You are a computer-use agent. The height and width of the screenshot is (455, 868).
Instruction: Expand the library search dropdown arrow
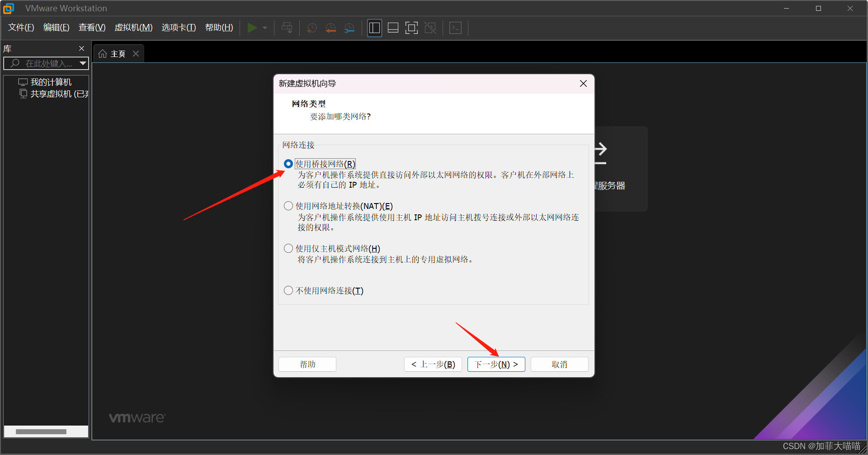pyautogui.click(x=83, y=63)
